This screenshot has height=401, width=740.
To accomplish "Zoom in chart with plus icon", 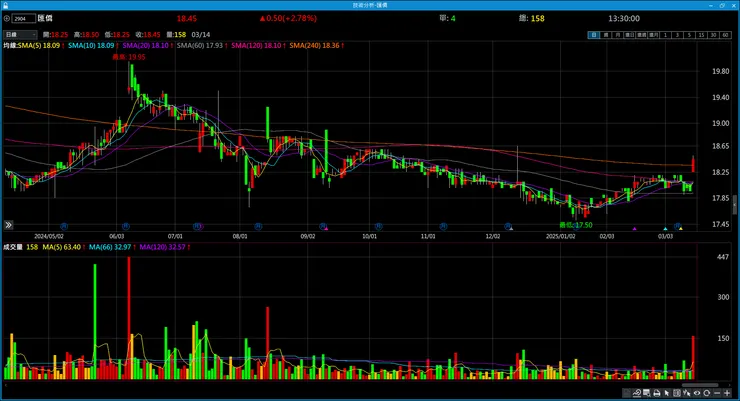I will (727, 393).
